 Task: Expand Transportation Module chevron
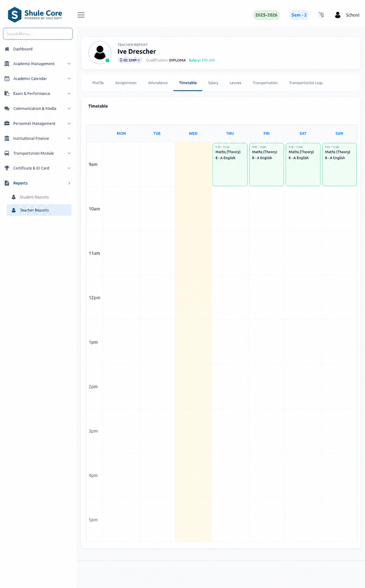(x=69, y=153)
